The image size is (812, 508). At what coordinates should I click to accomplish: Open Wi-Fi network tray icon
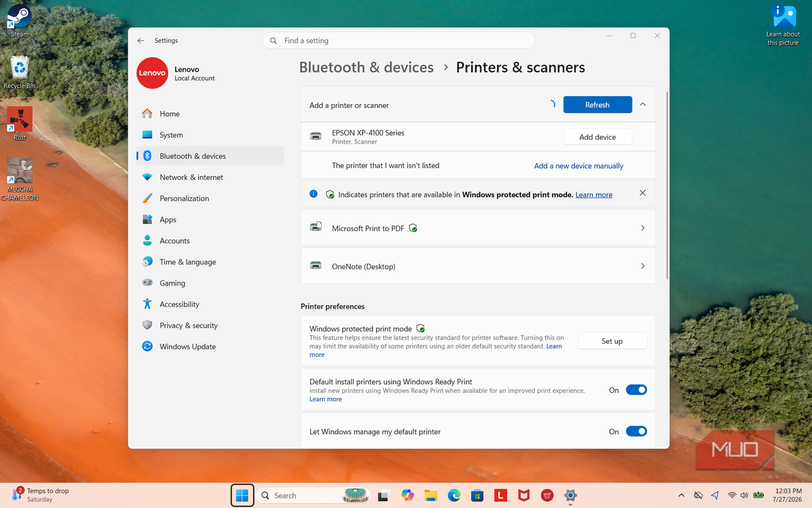click(732, 495)
